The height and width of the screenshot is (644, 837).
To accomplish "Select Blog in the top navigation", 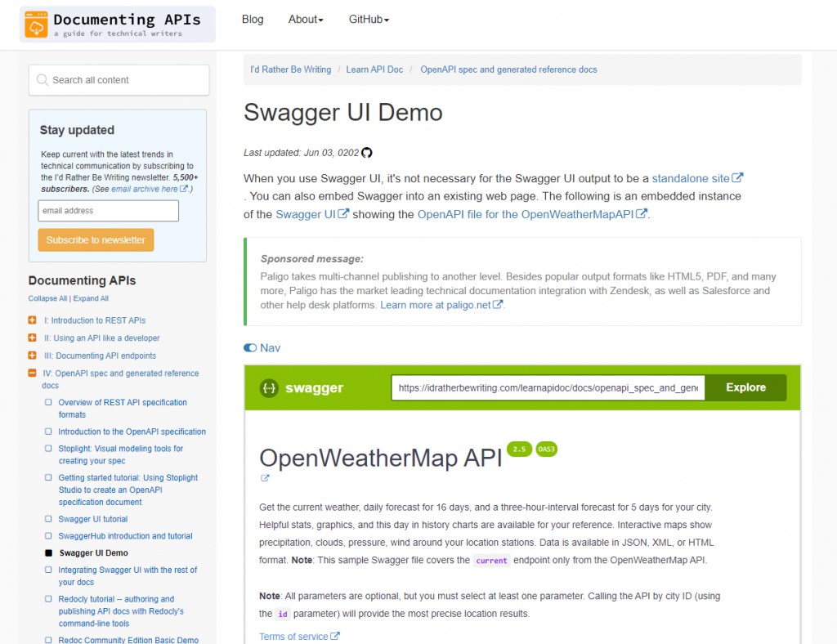I will click(253, 19).
